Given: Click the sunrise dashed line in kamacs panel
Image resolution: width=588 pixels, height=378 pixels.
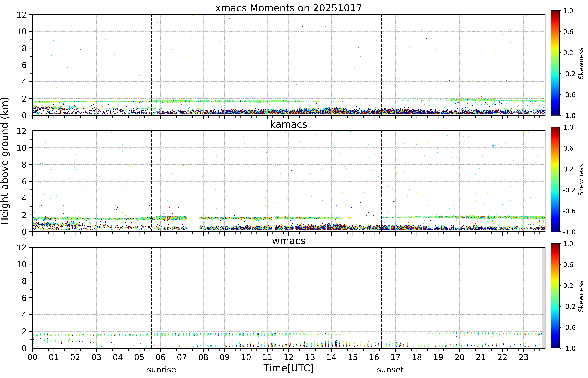Looking at the screenshot, I should pos(152,181).
